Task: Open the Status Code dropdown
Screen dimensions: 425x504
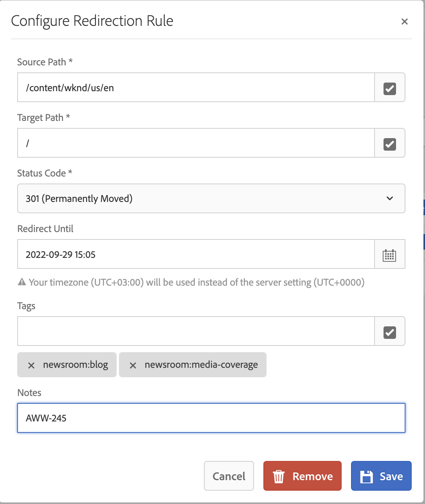Action: point(211,198)
